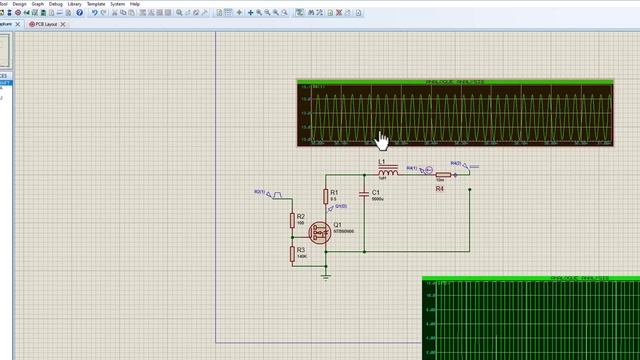Select the highlighted item in the devices list
Viewport: 640px width, 360px height.
[x=6, y=83]
